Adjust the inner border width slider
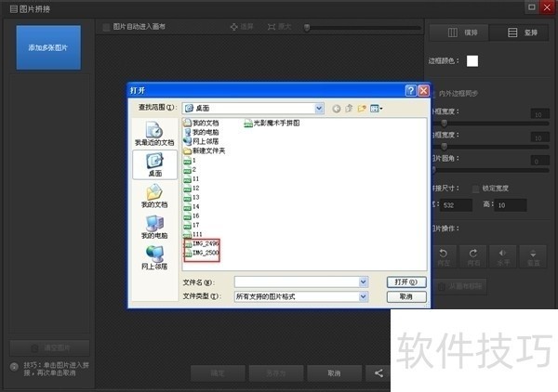This screenshot has width=558, height=392. (444, 147)
